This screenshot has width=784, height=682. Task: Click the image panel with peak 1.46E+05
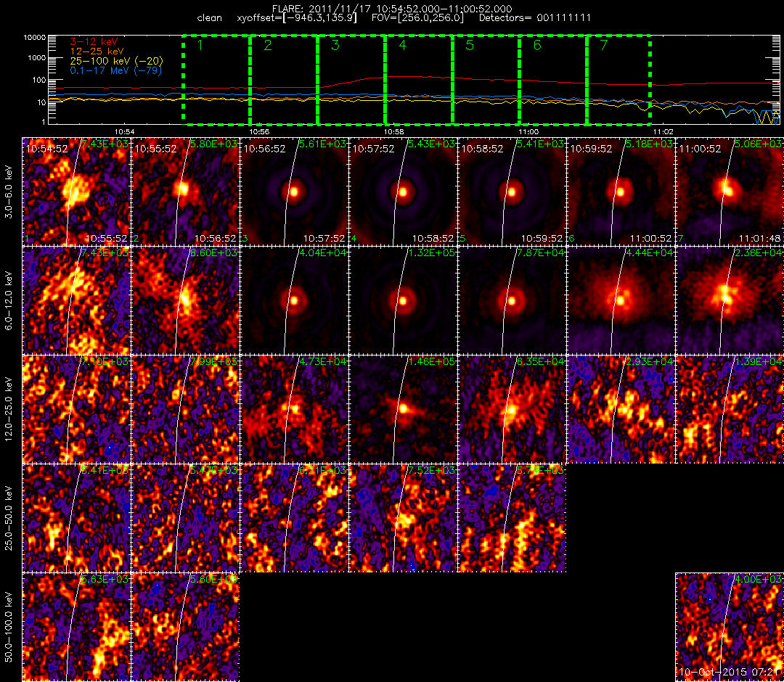(403, 410)
